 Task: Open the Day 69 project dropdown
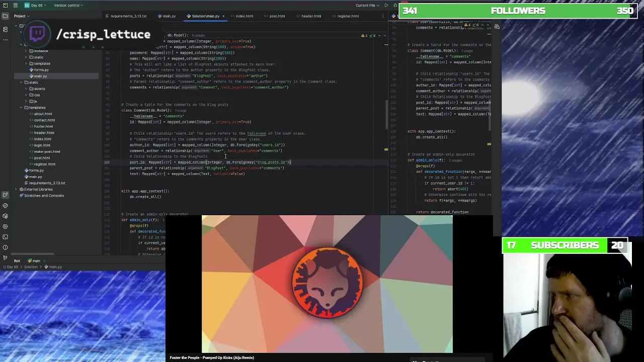click(34, 6)
